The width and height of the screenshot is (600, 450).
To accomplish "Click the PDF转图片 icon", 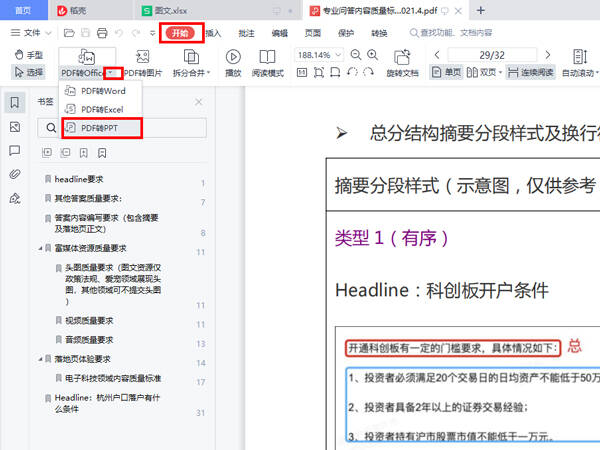I will pos(143,57).
